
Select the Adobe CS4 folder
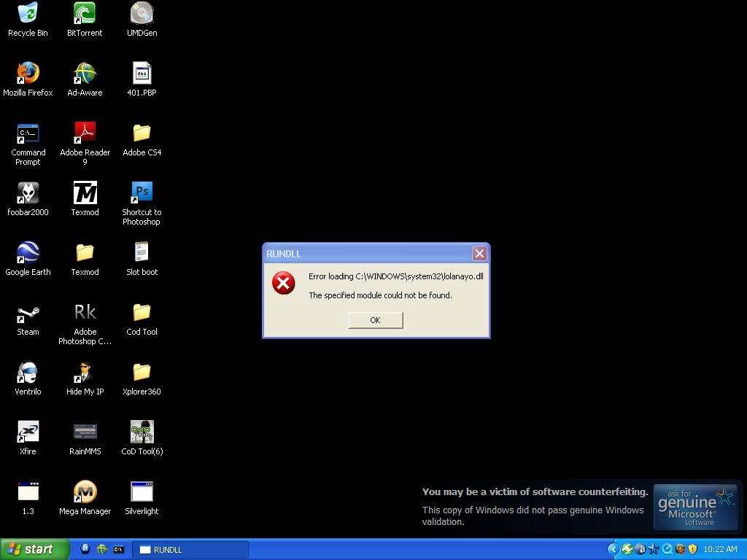click(x=142, y=133)
